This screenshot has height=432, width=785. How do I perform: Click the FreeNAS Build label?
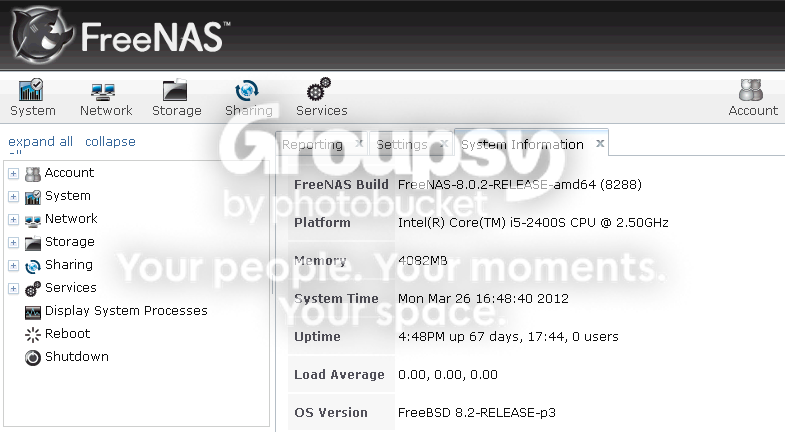pos(341,185)
